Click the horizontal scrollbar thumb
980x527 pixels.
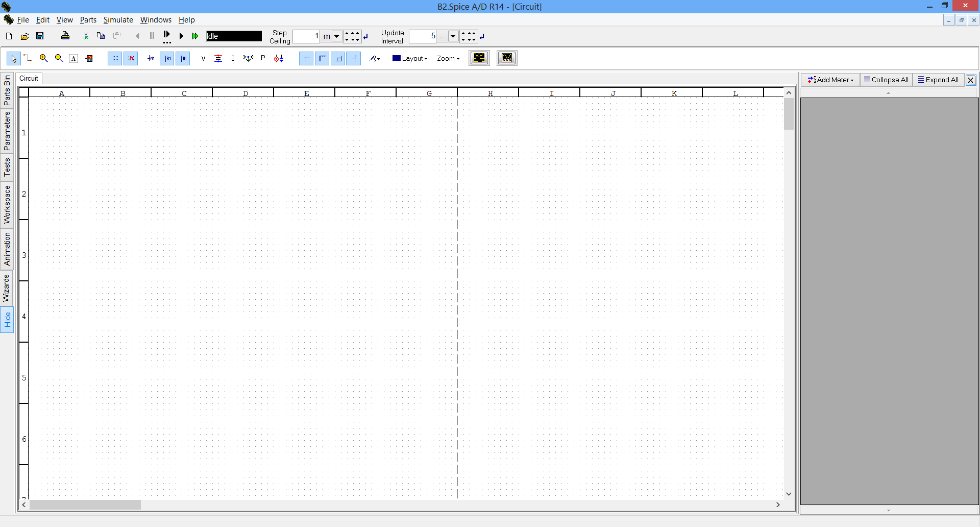85,505
